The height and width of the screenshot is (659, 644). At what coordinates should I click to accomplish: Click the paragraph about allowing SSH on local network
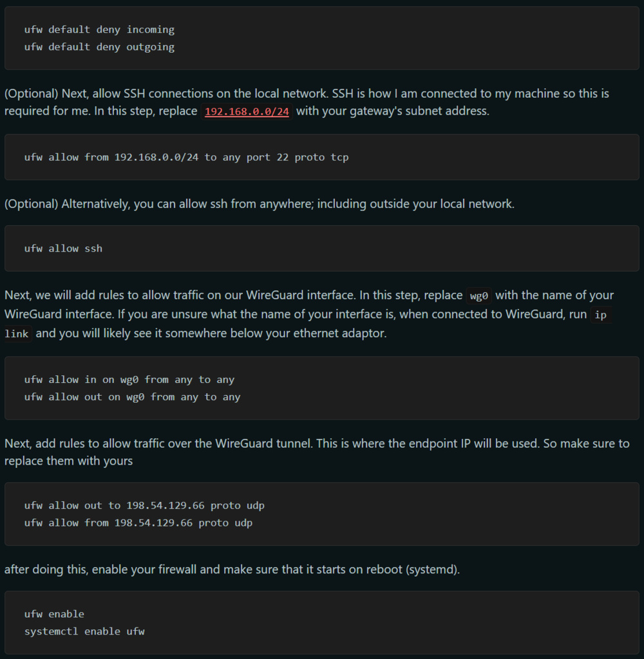pyautogui.click(x=307, y=94)
